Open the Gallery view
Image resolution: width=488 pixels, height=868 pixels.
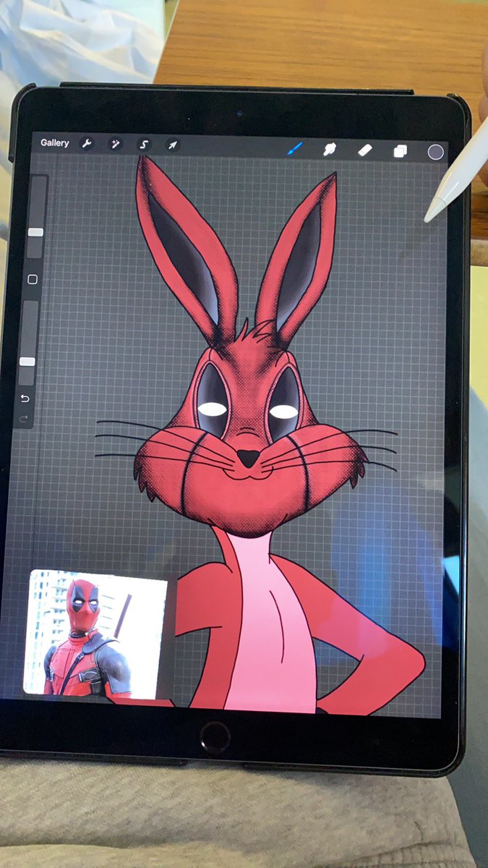[x=55, y=143]
